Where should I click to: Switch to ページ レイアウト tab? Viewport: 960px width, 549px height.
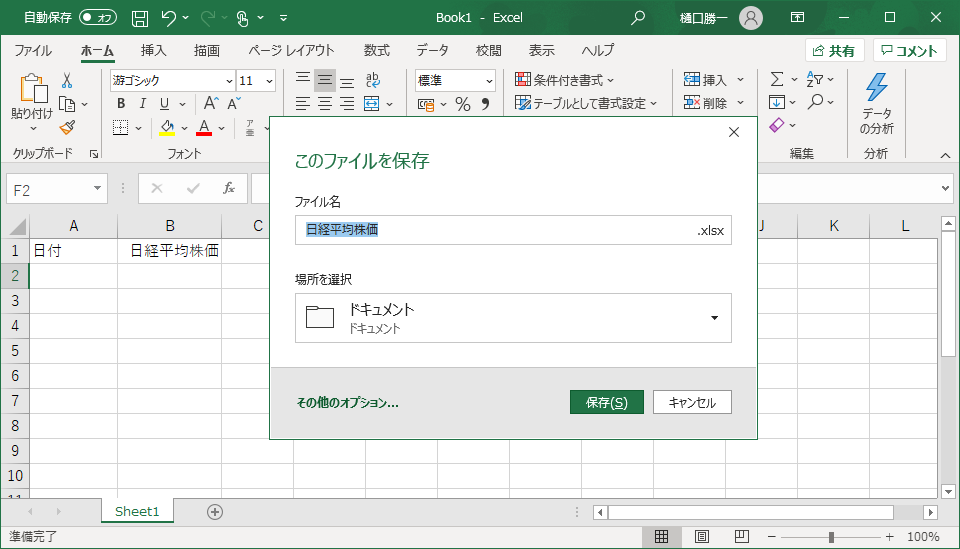[x=291, y=50]
